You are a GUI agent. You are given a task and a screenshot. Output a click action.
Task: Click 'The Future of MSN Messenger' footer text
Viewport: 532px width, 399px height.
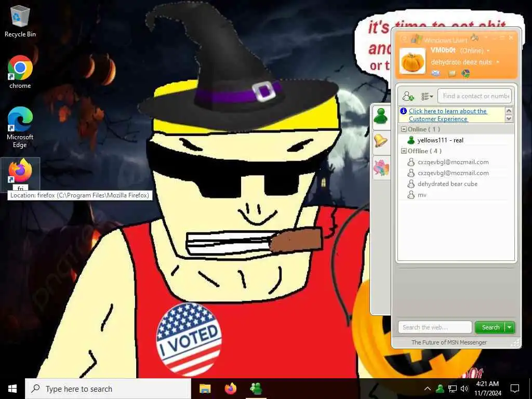(x=449, y=342)
